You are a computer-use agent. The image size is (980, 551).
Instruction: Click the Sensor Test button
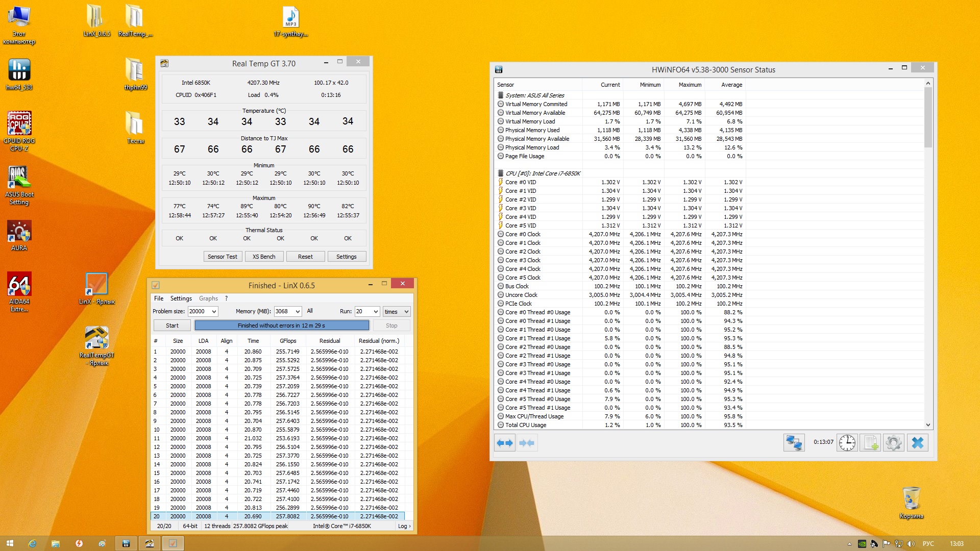point(222,257)
